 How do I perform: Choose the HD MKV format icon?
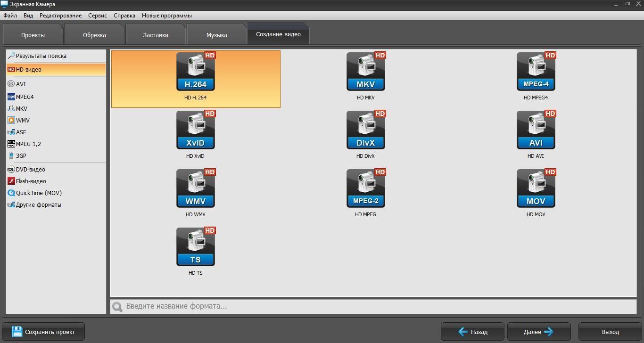pyautogui.click(x=366, y=71)
